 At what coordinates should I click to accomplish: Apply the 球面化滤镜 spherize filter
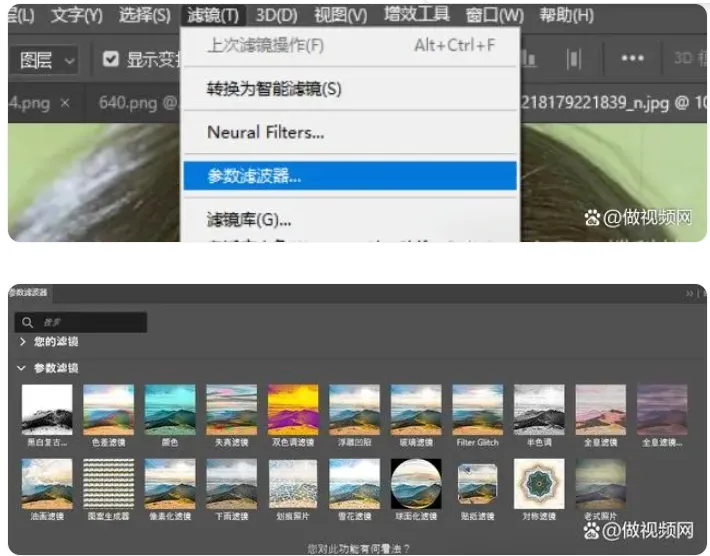tap(415, 483)
